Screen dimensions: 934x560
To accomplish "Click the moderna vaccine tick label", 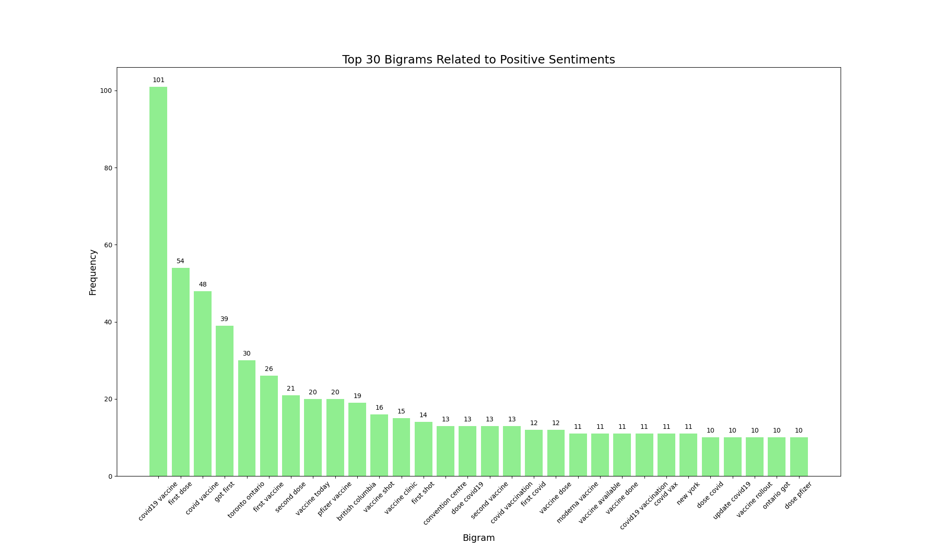I will pos(578,503).
